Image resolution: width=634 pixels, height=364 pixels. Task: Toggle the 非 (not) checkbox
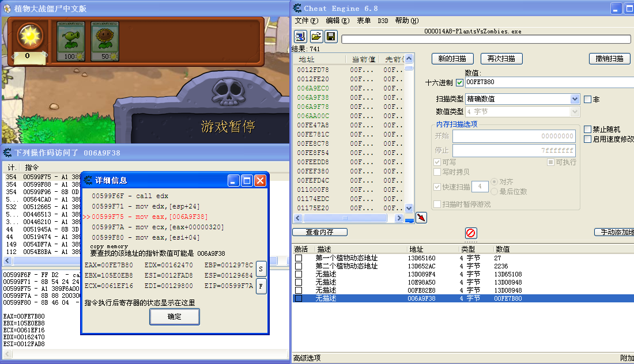click(x=587, y=100)
